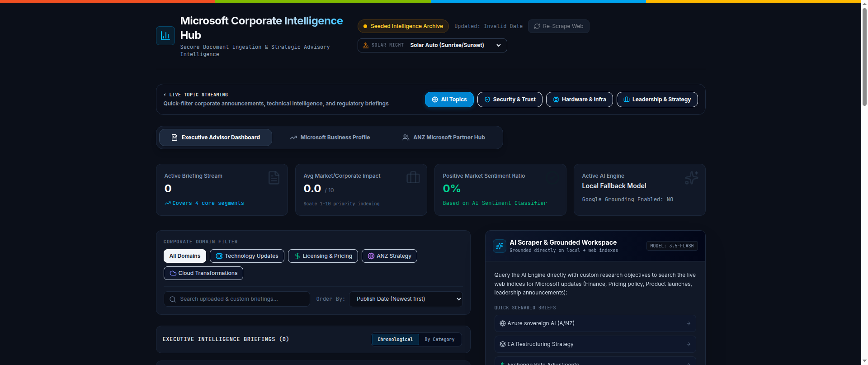The image size is (868, 365).
Task: Click the people icon on ANZ Microsoft Partner Hub
Action: (406, 137)
